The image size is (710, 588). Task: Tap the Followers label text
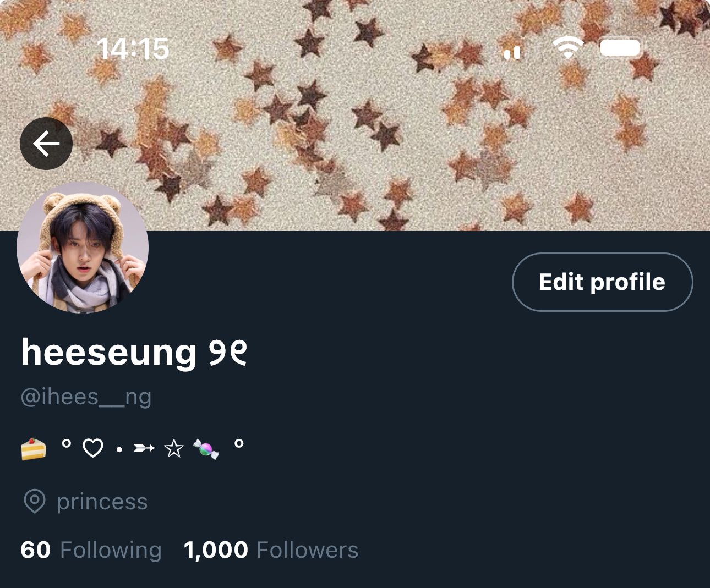tap(307, 550)
